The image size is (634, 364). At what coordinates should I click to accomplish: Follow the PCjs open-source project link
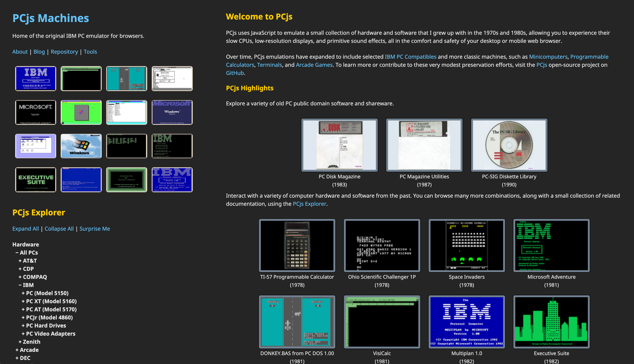pyautogui.click(x=542, y=65)
